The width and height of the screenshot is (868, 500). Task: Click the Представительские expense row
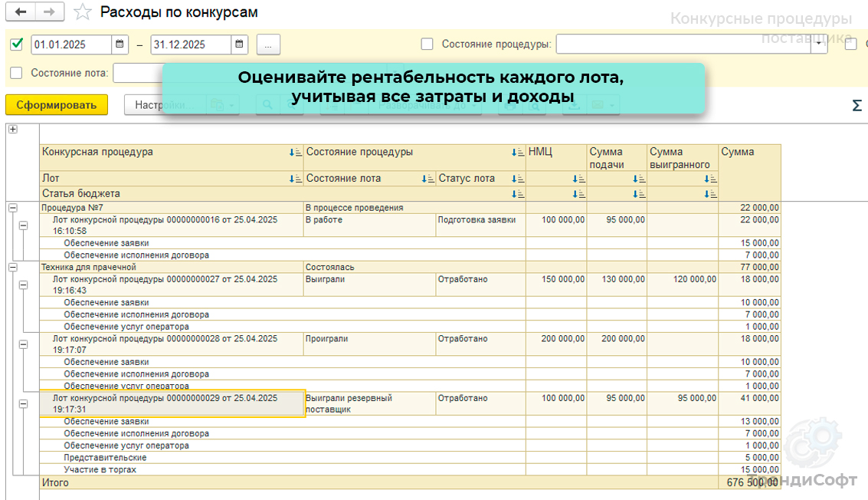410,457
